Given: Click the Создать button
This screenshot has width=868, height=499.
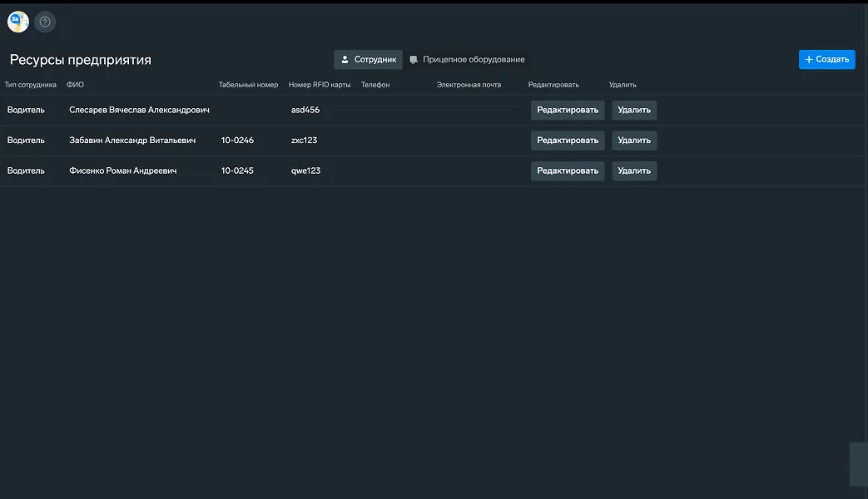Looking at the screenshot, I should pyautogui.click(x=826, y=59).
